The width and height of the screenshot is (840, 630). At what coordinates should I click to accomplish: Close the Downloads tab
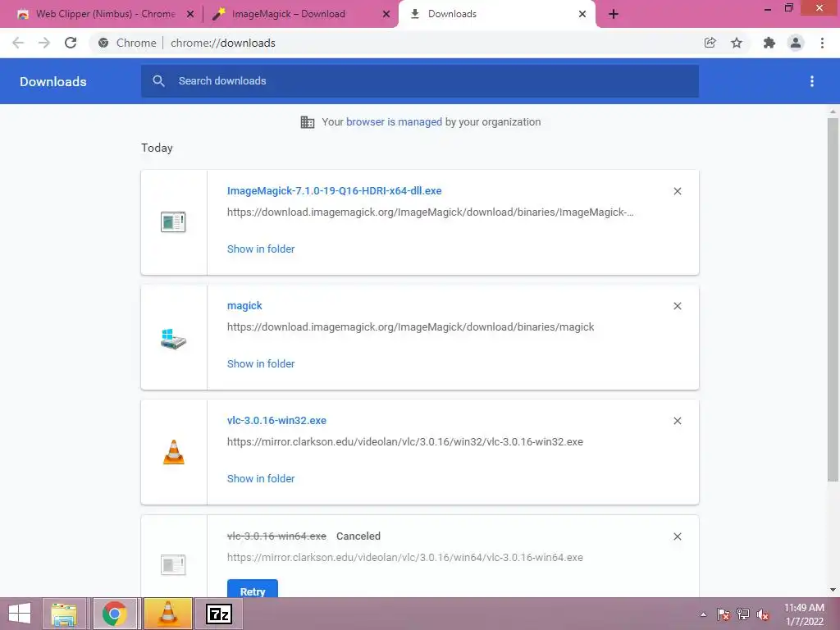pos(582,14)
